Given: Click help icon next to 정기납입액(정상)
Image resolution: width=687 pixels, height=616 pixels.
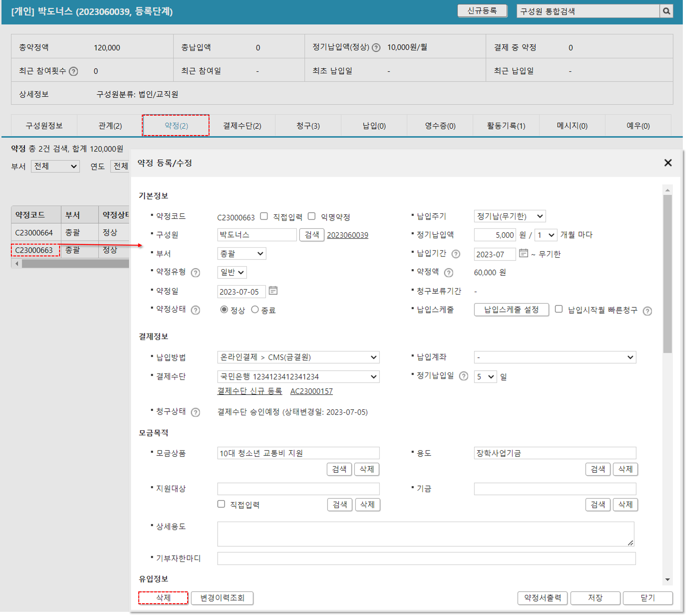Looking at the screenshot, I should coord(377,48).
